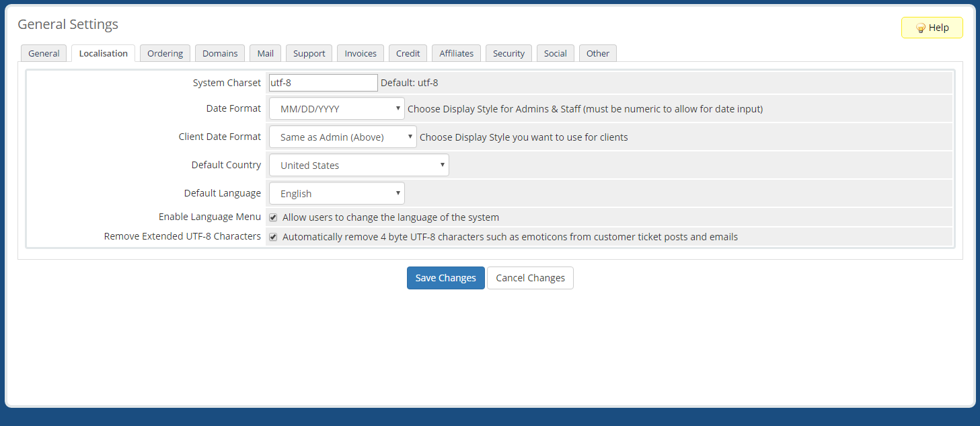Expand the Client Date Format dropdown
The width and height of the screenshot is (980, 426).
click(342, 137)
